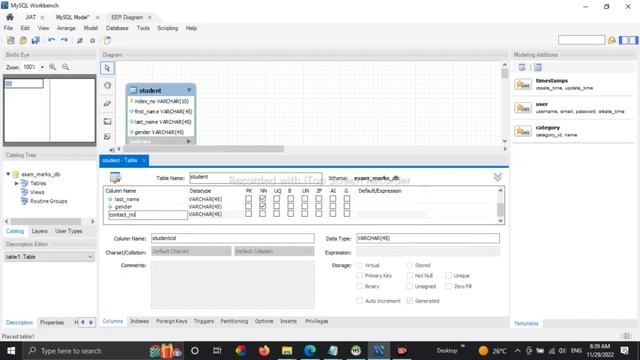
Task: Click the new diagram note icon in toolbar
Action: pyautogui.click(x=107, y=40)
